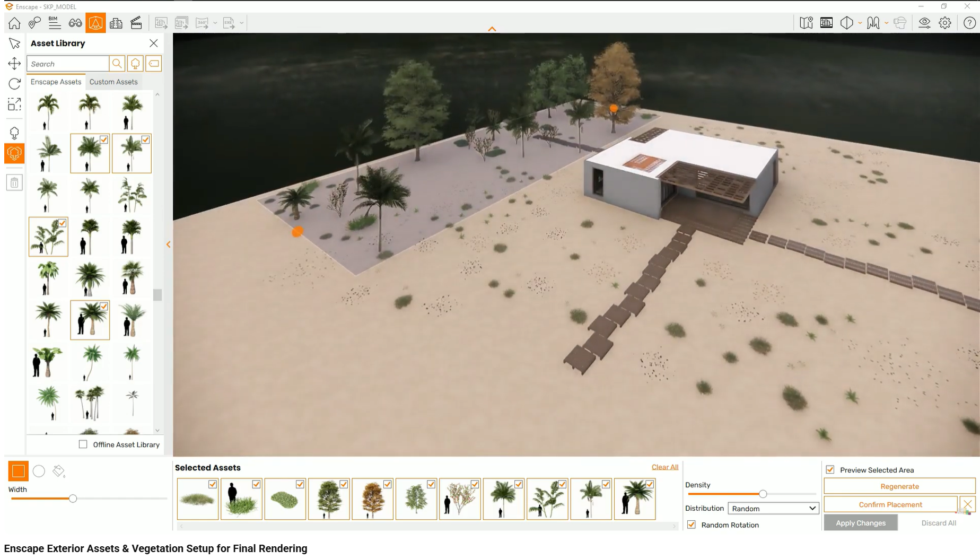Uncheck Preview Selected Area
This screenshot has width=980, height=559.
tap(830, 470)
